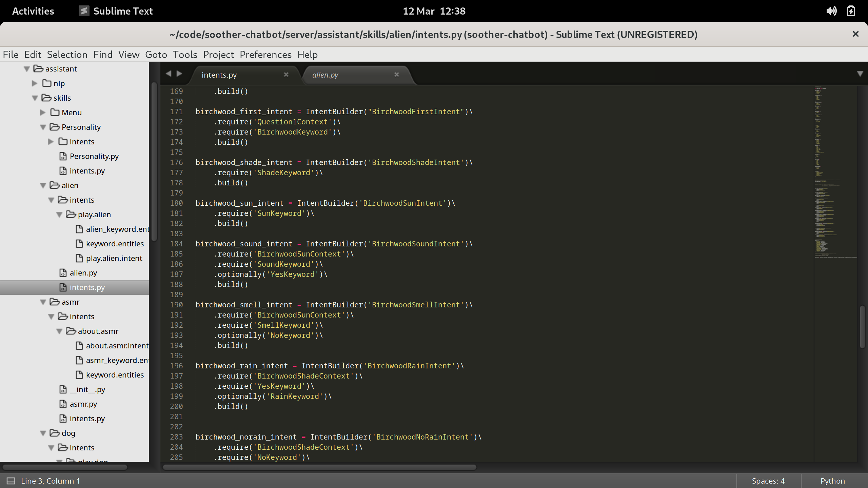Close the alien.py tab with its X icon
The height and width of the screenshot is (488, 868).
point(397,75)
